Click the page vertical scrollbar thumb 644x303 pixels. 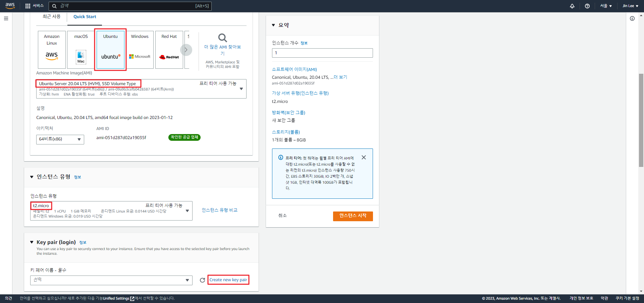[641, 120]
